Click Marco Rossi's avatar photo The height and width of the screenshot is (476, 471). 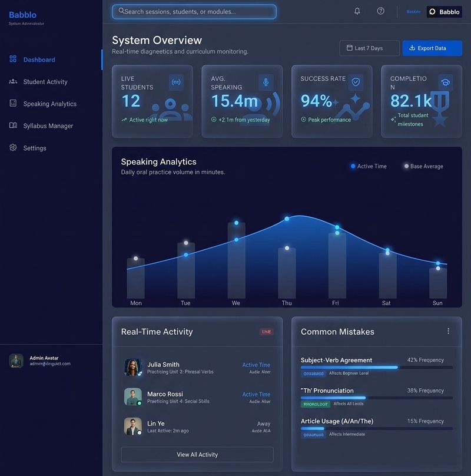point(133,396)
